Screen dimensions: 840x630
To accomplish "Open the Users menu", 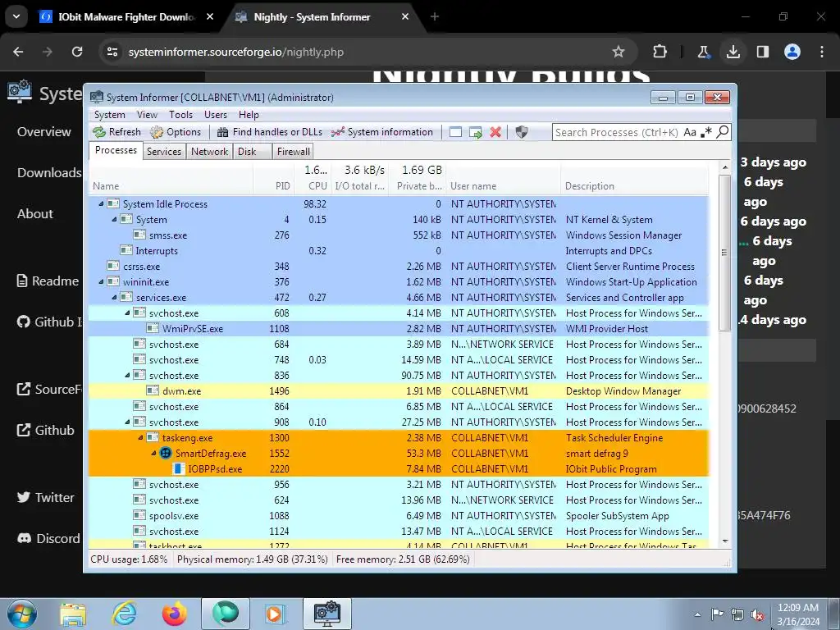I will (x=216, y=115).
